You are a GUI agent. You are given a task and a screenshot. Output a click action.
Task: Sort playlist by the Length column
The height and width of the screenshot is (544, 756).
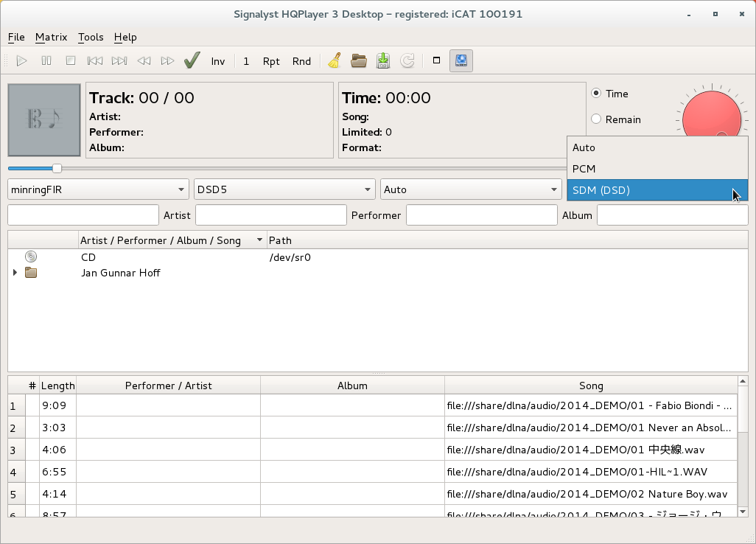tap(58, 386)
